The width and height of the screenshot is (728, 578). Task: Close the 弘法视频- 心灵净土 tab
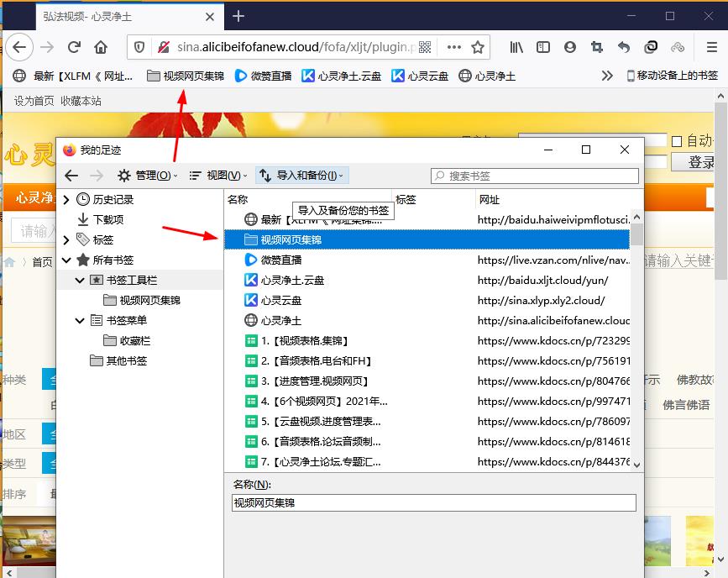coord(210,17)
